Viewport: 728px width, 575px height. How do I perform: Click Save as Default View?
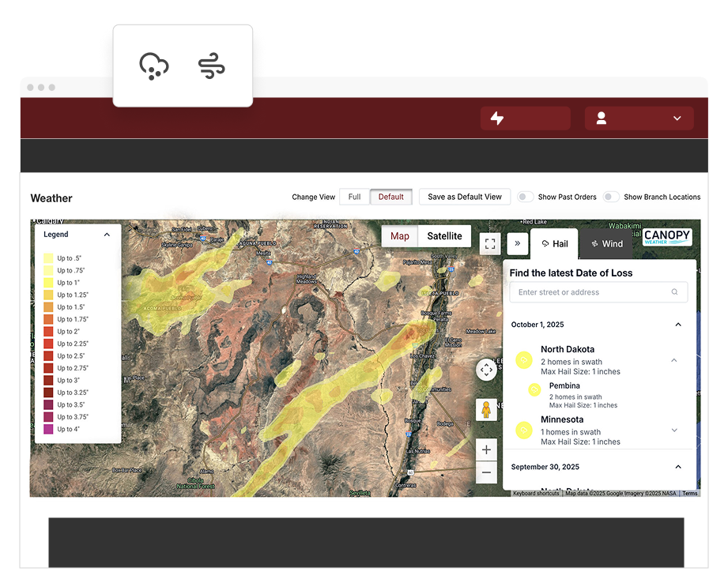pyautogui.click(x=464, y=197)
